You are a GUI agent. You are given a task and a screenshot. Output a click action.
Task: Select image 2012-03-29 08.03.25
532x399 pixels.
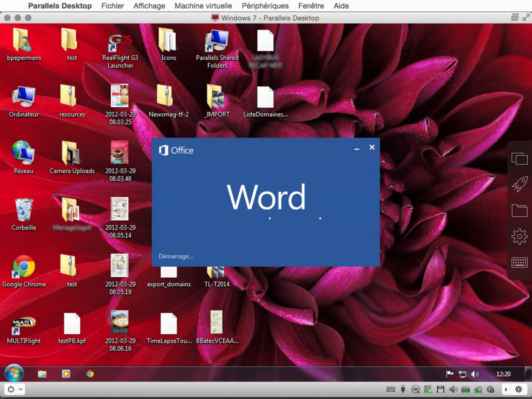[x=120, y=105]
